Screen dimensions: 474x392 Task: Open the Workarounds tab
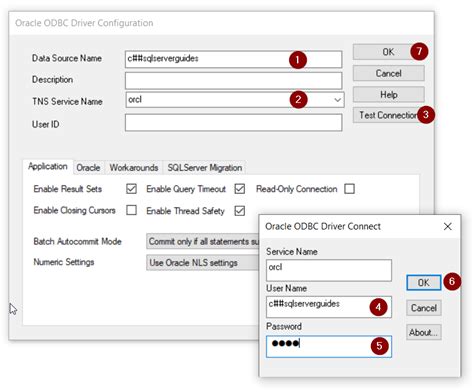pyautogui.click(x=134, y=168)
